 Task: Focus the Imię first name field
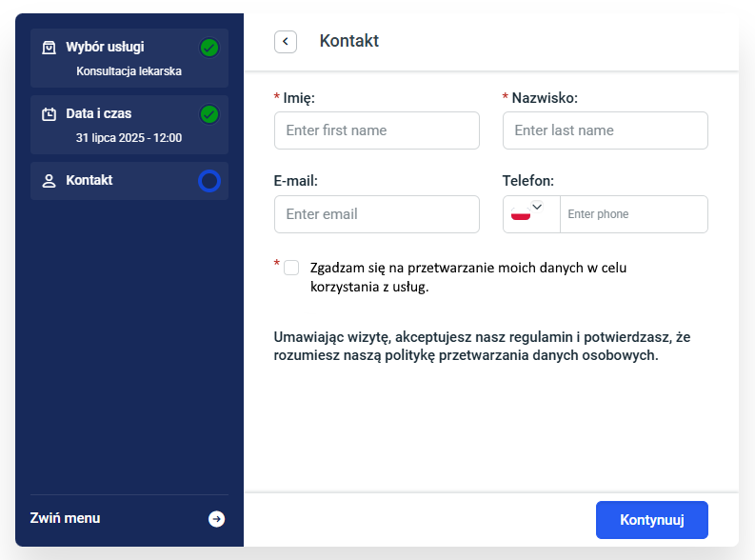point(377,130)
